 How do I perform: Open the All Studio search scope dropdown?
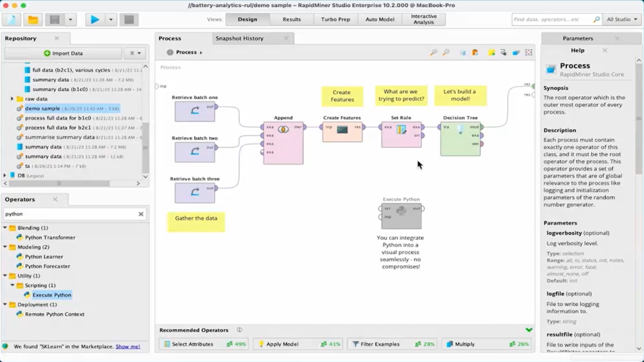click(622, 19)
